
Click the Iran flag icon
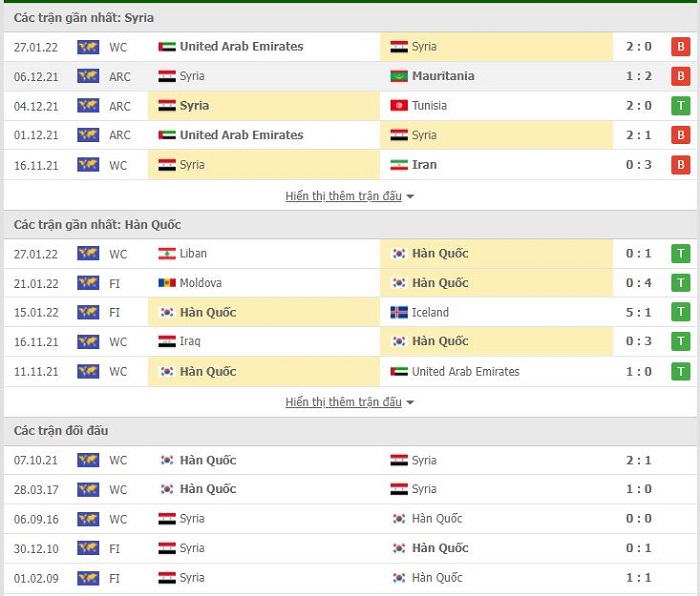(399, 165)
